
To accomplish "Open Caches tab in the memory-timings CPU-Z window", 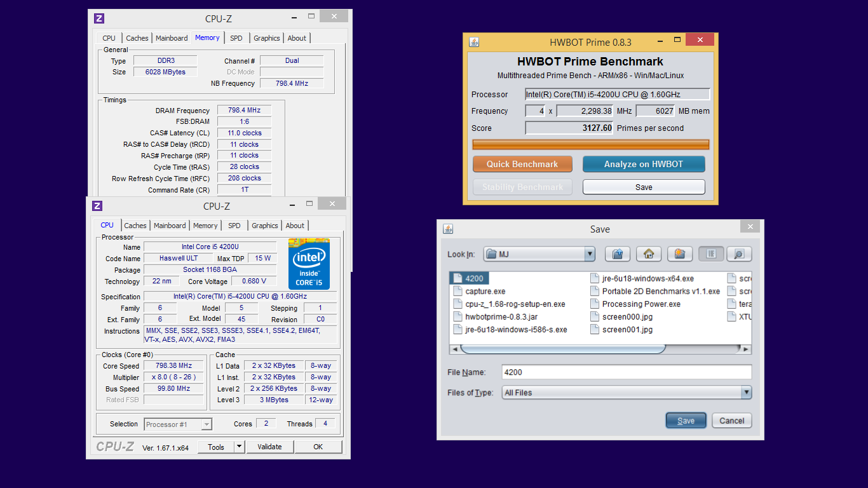I will [x=137, y=38].
